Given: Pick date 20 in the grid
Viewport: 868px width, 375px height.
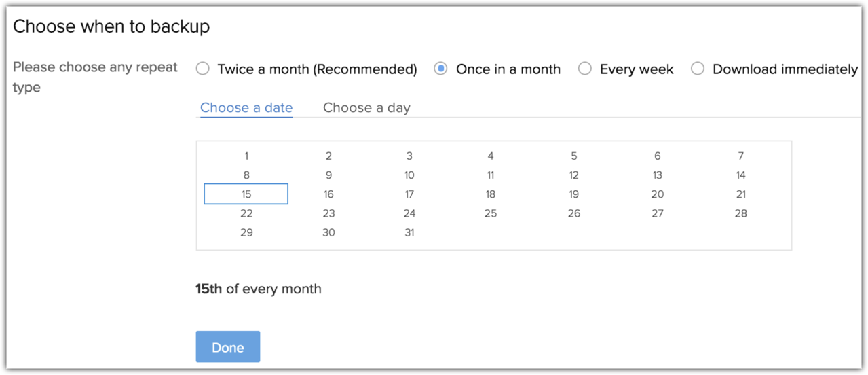Looking at the screenshot, I should pyautogui.click(x=657, y=194).
